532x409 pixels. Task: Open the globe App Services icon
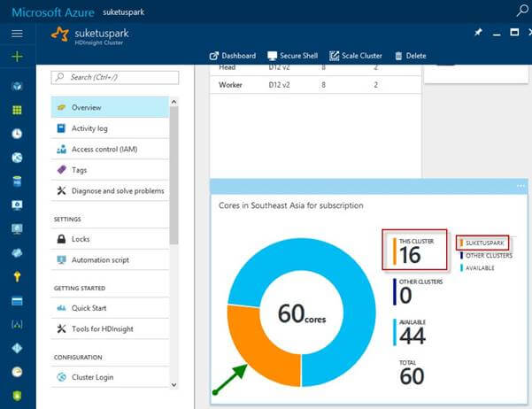click(x=17, y=158)
